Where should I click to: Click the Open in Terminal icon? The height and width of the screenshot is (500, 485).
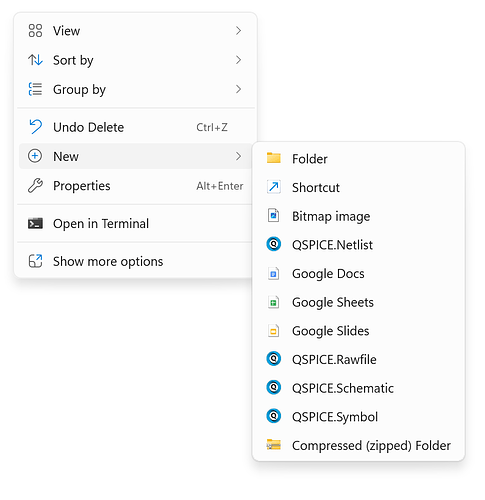pyautogui.click(x=35, y=224)
